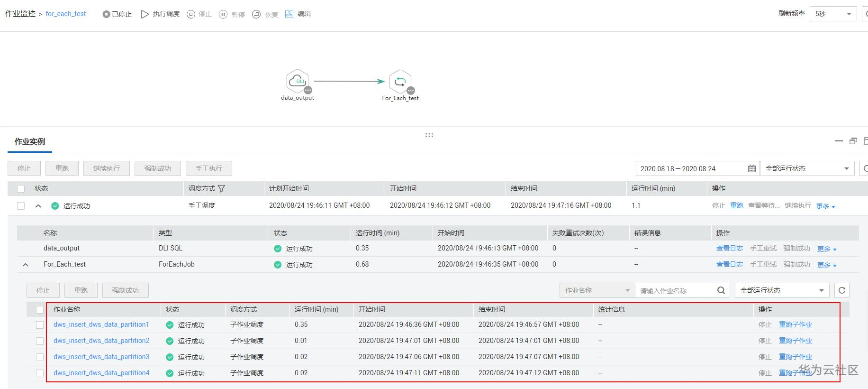Click the 调度方式 filter funnel icon
868x389 pixels.
221,188
